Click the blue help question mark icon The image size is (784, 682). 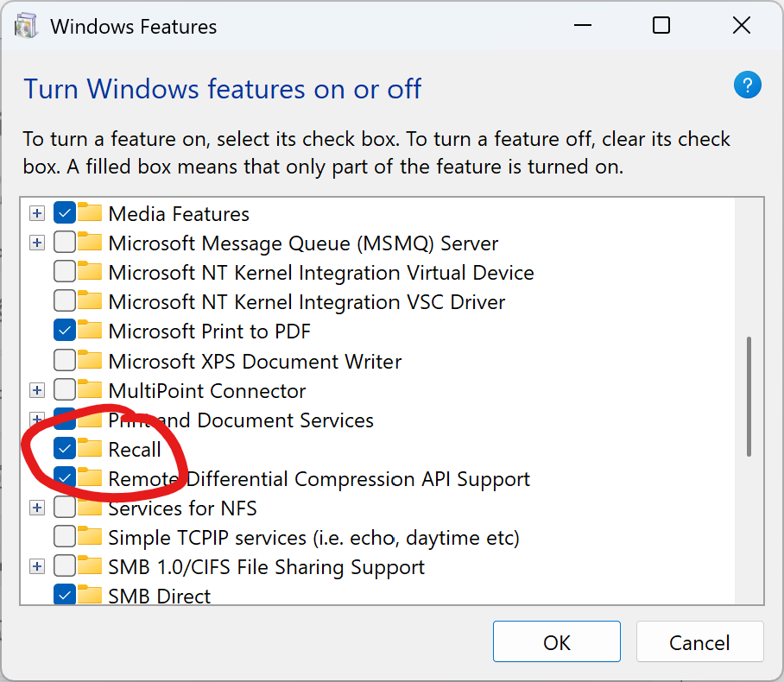746,85
